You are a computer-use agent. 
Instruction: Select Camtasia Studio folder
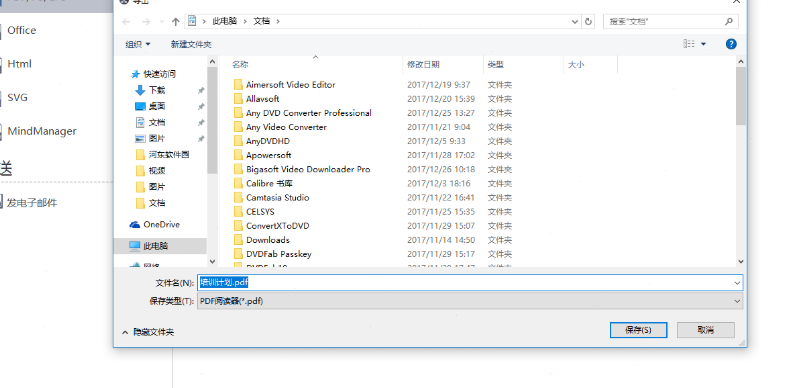tap(277, 198)
